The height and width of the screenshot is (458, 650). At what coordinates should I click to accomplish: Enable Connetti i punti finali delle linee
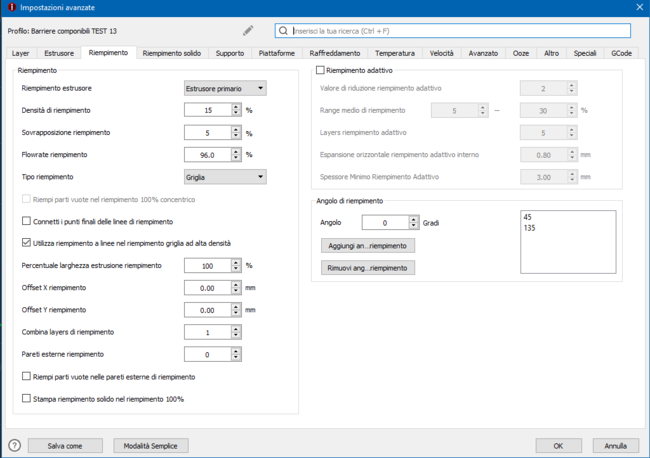click(27, 221)
